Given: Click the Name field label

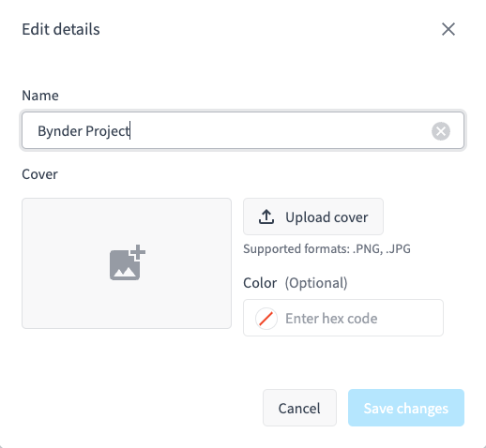Looking at the screenshot, I should (x=40, y=96).
